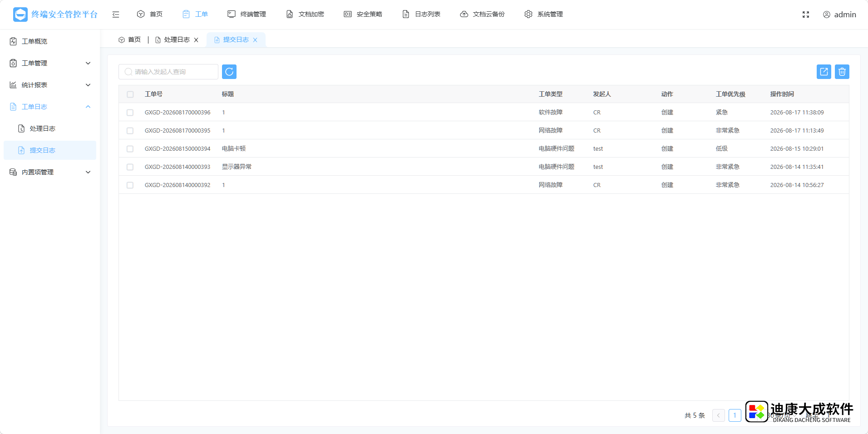The height and width of the screenshot is (434, 868).
Task: Switch to the 首页 page tab
Action: 130,40
